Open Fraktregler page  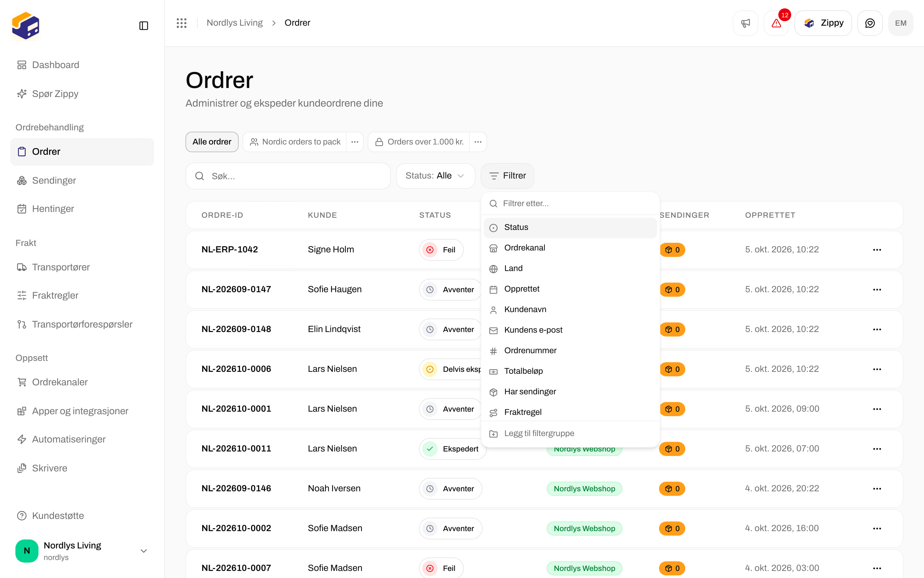pyautogui.click(x=82, y=295)
